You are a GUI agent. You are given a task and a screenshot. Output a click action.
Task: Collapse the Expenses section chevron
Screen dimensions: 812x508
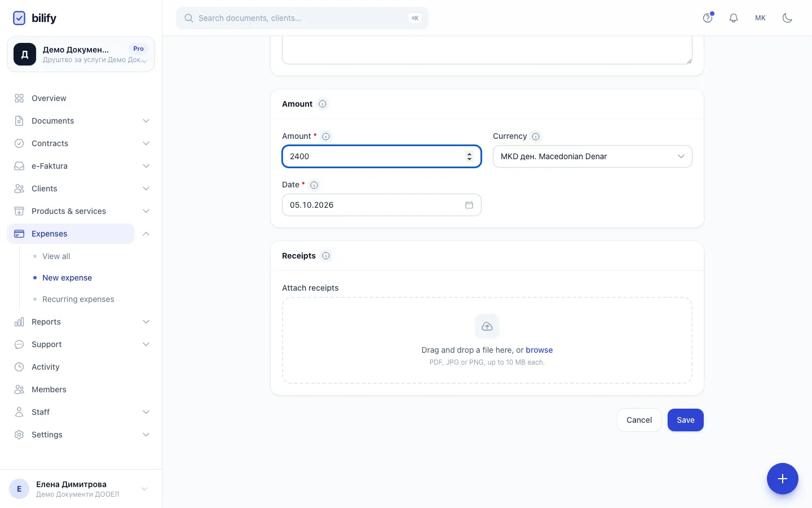(146, 234)
